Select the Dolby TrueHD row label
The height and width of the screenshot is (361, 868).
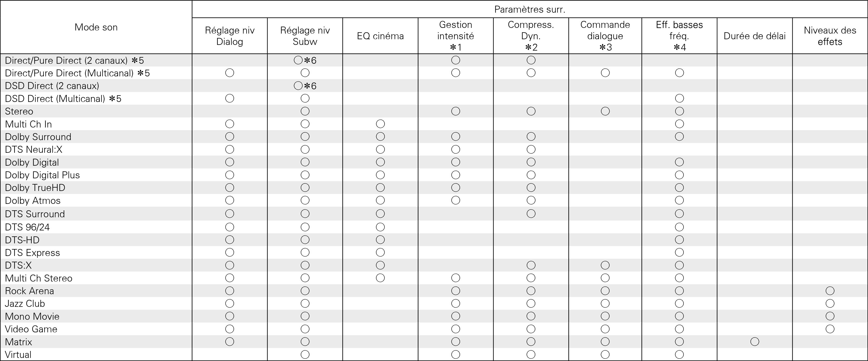pos(35,188)
